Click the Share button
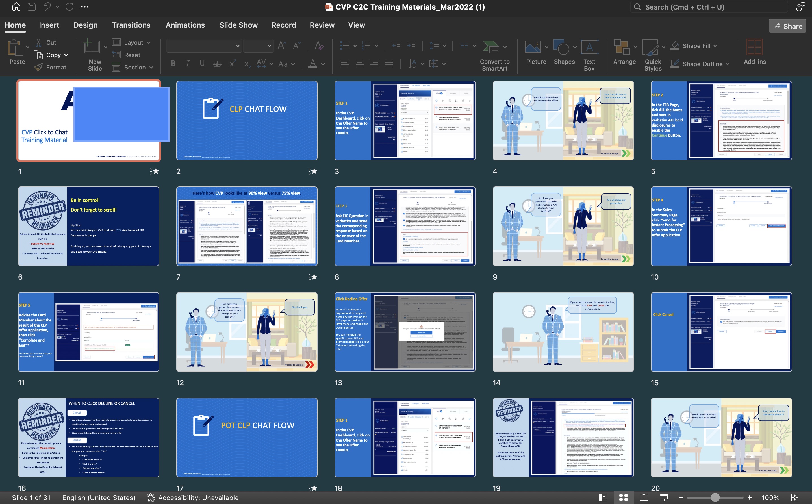 click(x=787, y=26)
